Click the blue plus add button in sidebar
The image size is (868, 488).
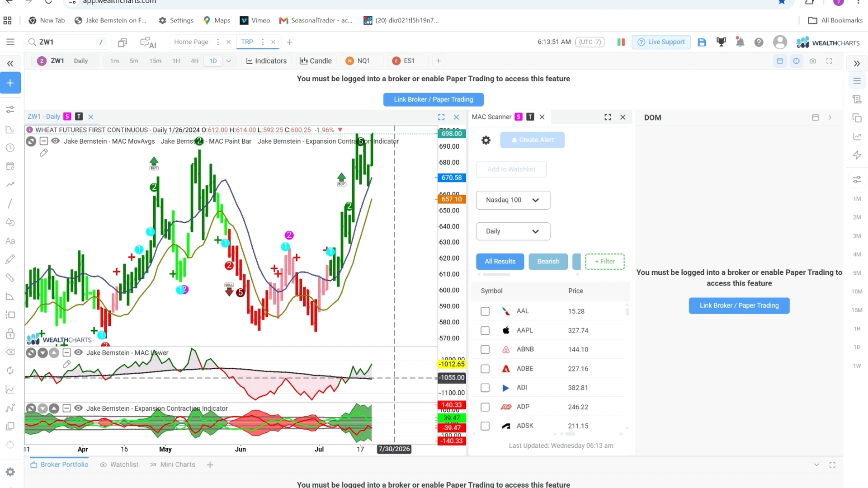pyautogui.click(x=10, y=83)
